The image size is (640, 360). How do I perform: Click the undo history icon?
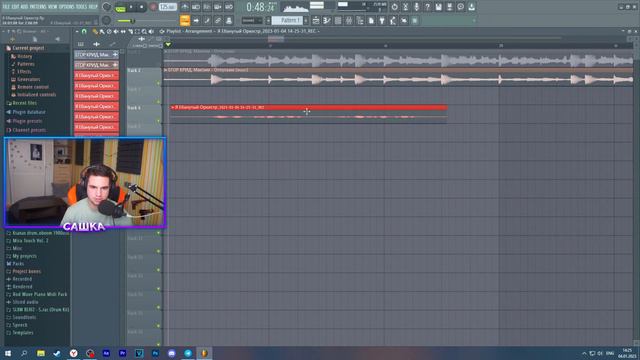[x=394, y=7]
